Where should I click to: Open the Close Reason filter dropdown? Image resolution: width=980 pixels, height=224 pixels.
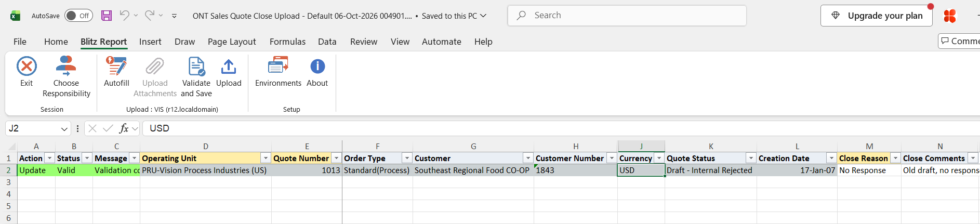point(896,158)
